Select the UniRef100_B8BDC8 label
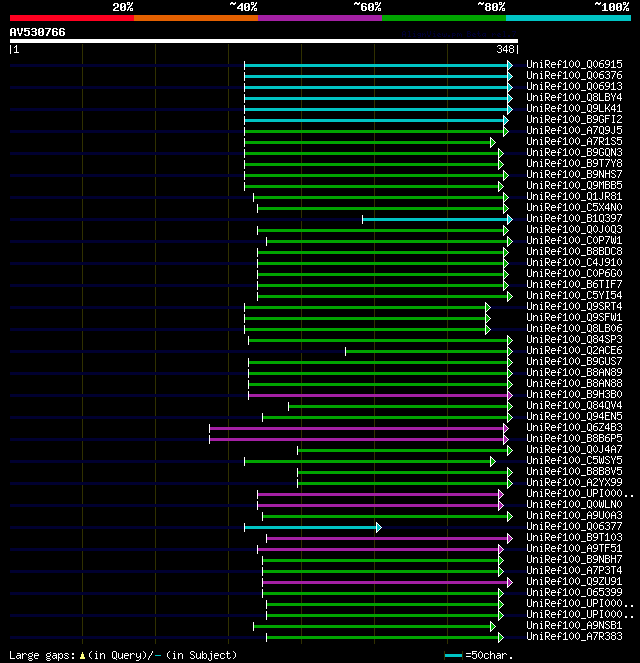 (x=574, y=251)
